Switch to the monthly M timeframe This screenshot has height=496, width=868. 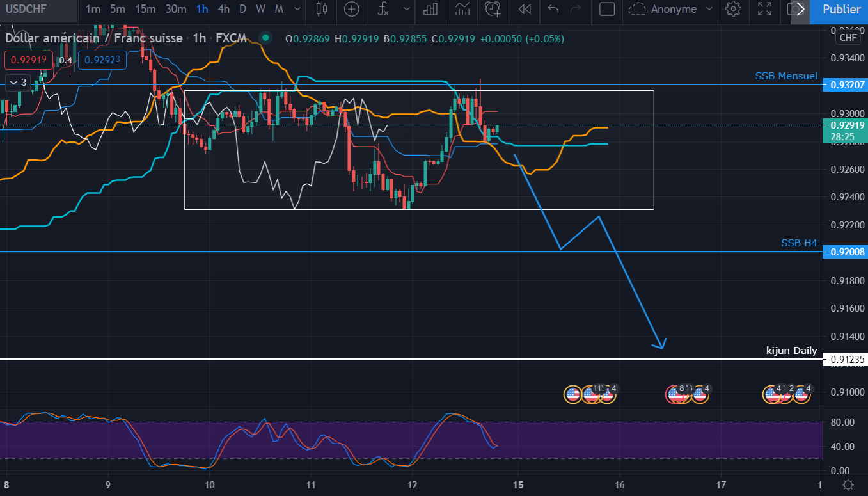pyautogui.click(x=279, y=10)
